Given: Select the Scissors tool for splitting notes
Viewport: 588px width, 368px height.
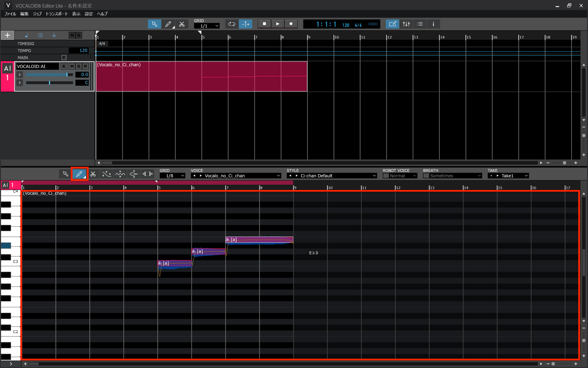Looking at the screenshot, I should point(93,174).
